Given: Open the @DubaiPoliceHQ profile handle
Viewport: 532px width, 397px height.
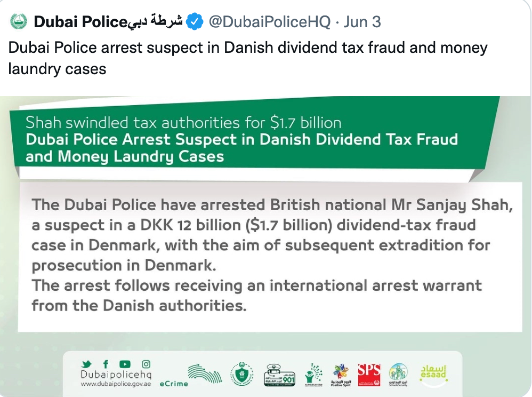Looking at the screenshot, I should [270, 22].
